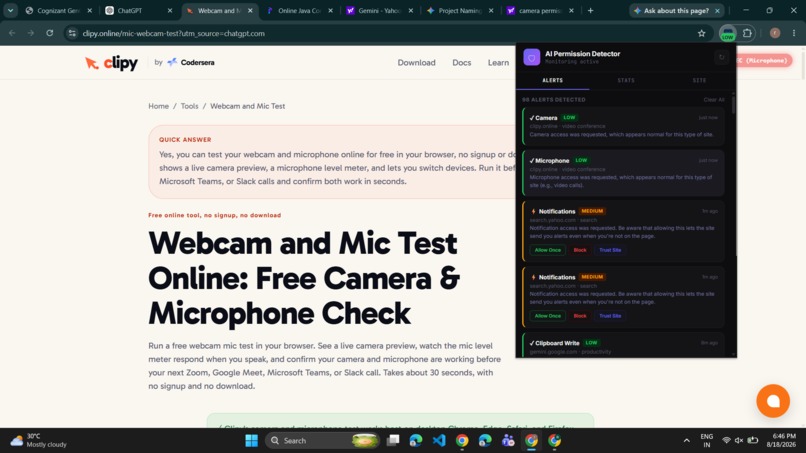
Task: Click the Windows taskbar Search box
Action: 323,441
